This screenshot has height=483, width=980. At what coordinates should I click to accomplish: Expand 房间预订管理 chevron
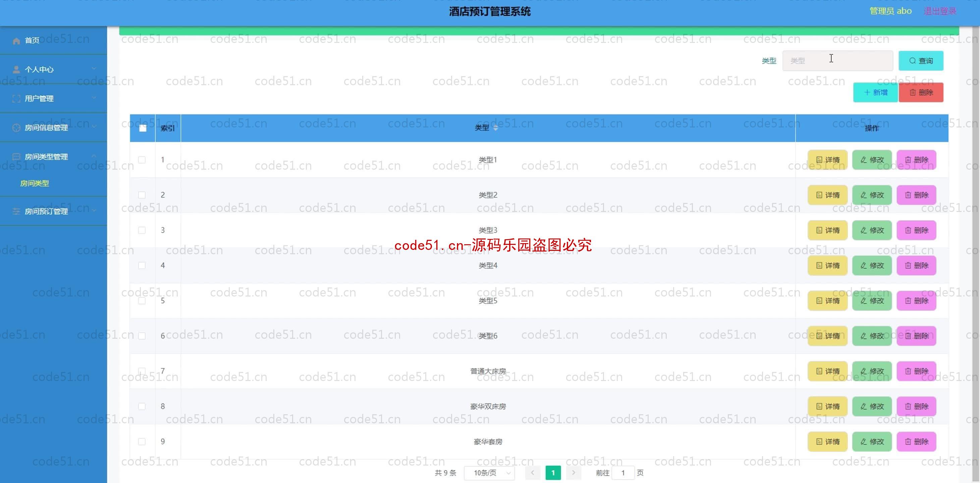pos(94,211)
